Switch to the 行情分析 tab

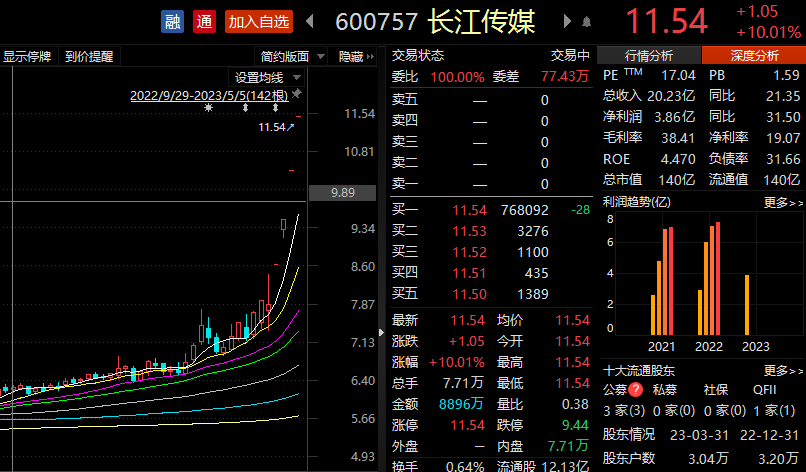(649, 55)
